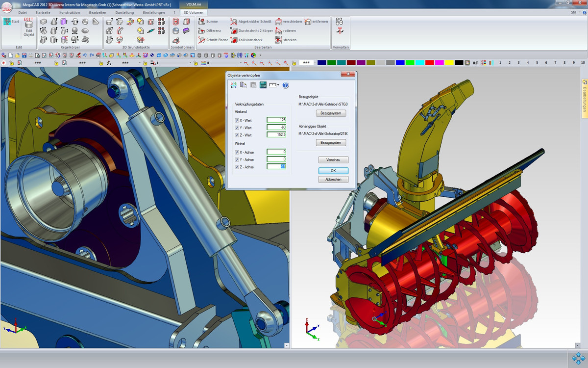The image size is (588, 368).
Task: Click the entfernen tool
Action: coord(320,22)
